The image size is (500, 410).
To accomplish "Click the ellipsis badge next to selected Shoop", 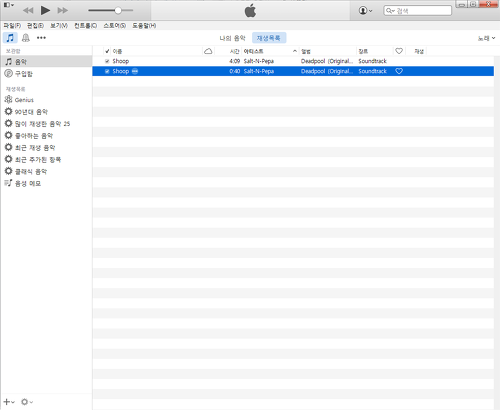I will point(135,71).
